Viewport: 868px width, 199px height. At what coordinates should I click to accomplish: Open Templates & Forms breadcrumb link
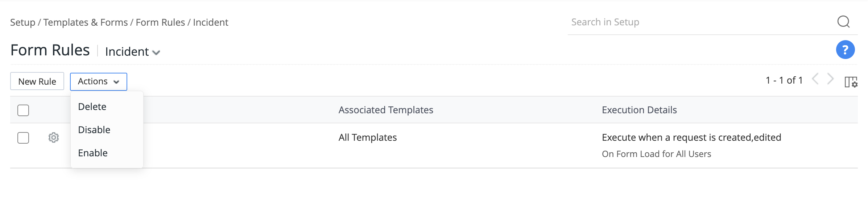pos(86,22)
